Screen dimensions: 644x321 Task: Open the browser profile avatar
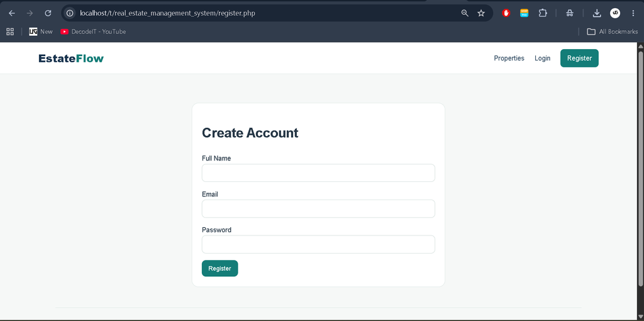coord(615,13)
